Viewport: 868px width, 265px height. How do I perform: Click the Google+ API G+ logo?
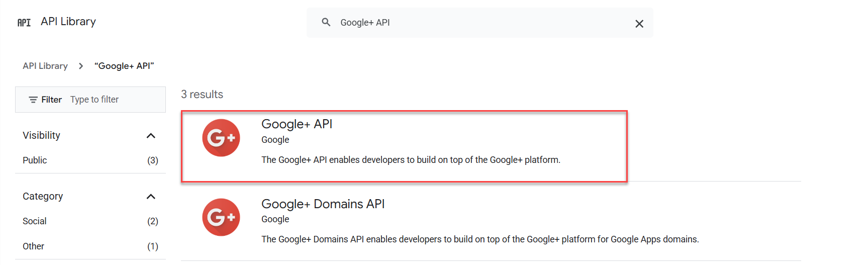tap(221, 138)
